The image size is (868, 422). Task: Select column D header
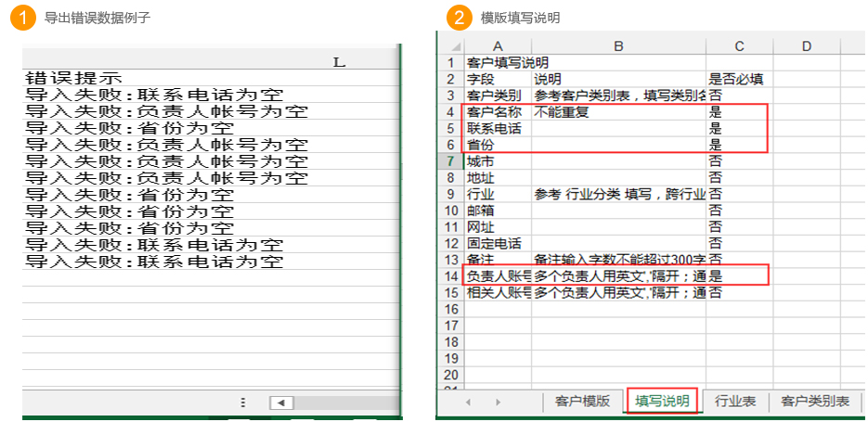click(806, 46)
